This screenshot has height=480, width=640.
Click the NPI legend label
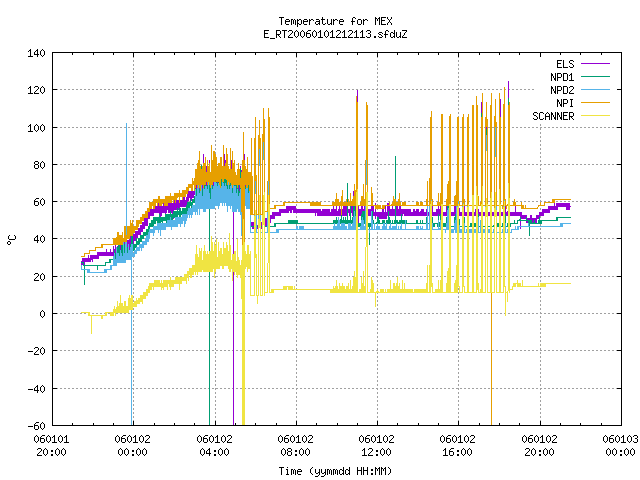point(565,103)
